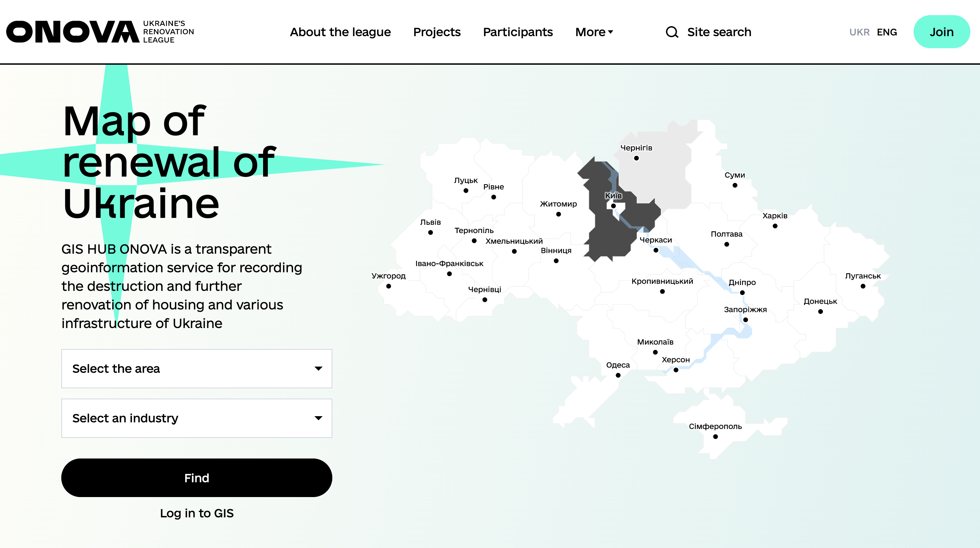Screen dimensions: 980x548
Task: Select Херсон map dot
Action: pos(676,370)
